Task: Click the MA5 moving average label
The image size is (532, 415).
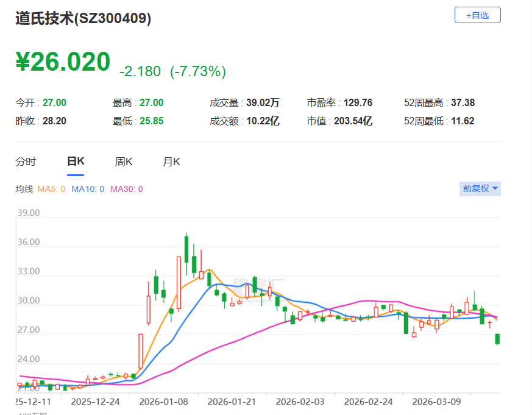Action: click(51, 189)
